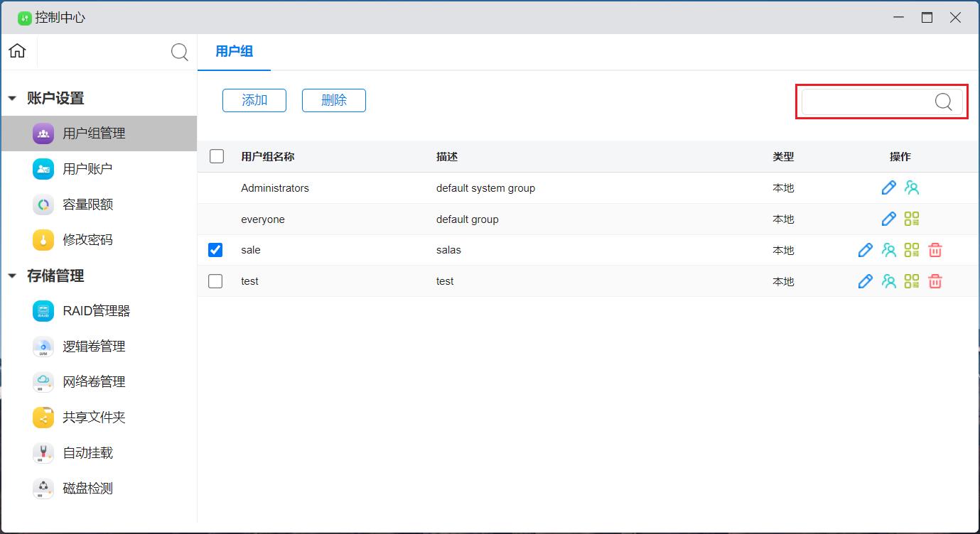Open RAID管理器 from the sidebar
980x534 pixels.
(x=96, y=311)
